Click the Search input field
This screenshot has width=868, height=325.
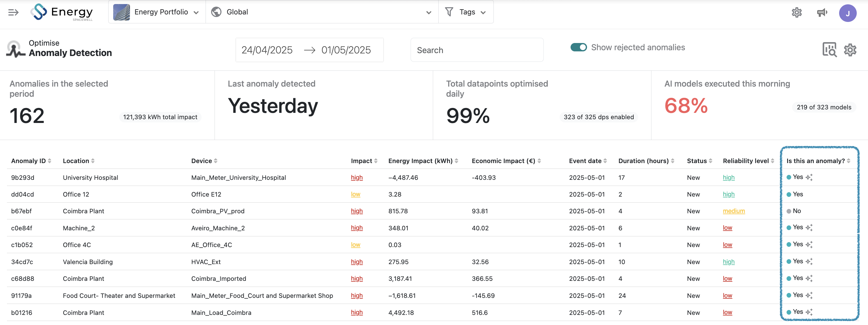click(x=477, y=50)
